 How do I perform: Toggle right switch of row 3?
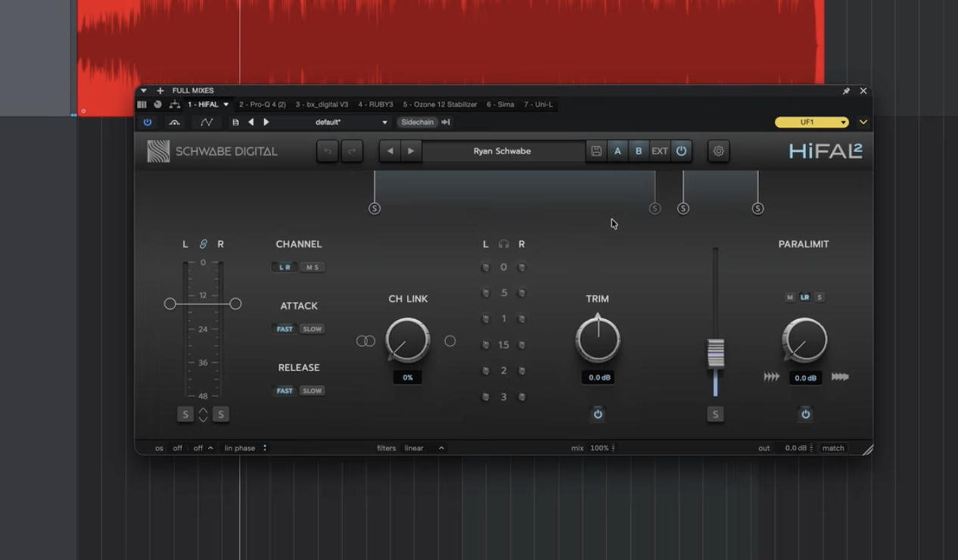pyautogui.click(x=521, y=397)
